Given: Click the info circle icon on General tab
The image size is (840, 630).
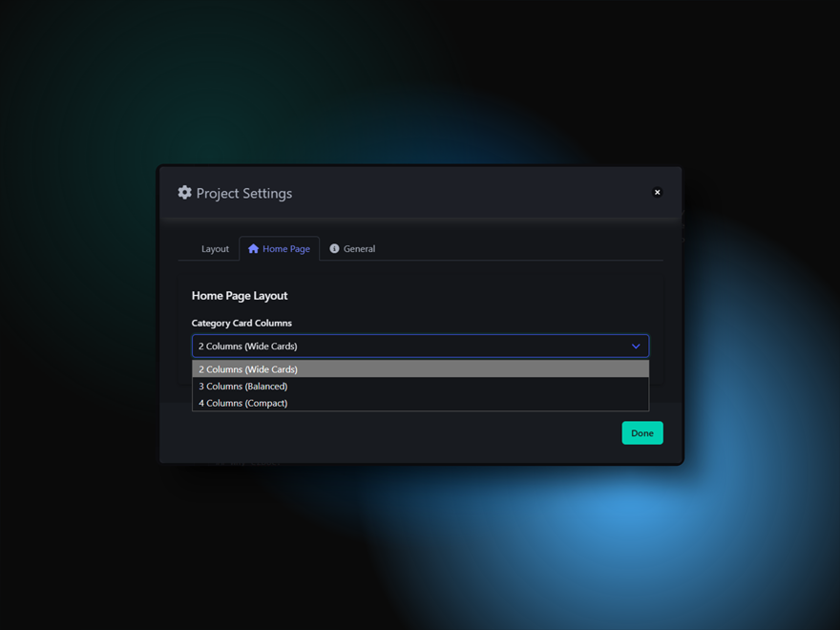Looking at the screenshot, I should [x=334, y=249].
